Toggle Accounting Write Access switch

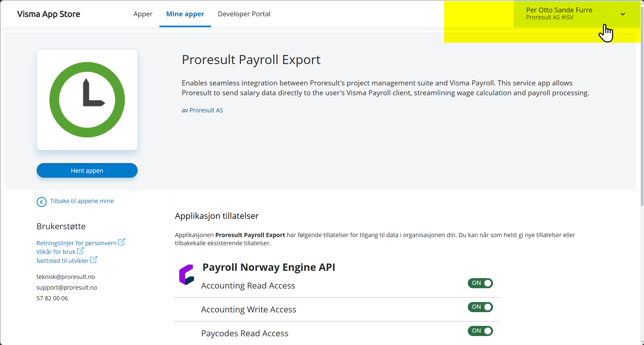pos(480,307)
